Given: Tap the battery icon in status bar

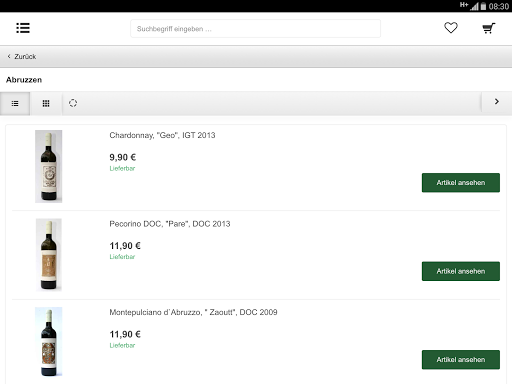Looking at the screenshot, I should pyautogui.click(x=483, y=6).
